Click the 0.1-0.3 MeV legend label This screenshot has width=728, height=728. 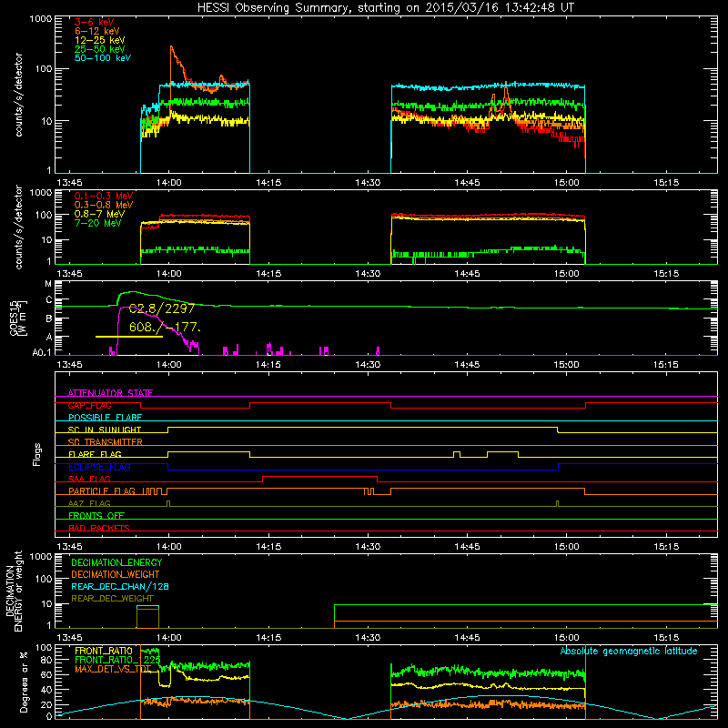(x=104, y=196)
